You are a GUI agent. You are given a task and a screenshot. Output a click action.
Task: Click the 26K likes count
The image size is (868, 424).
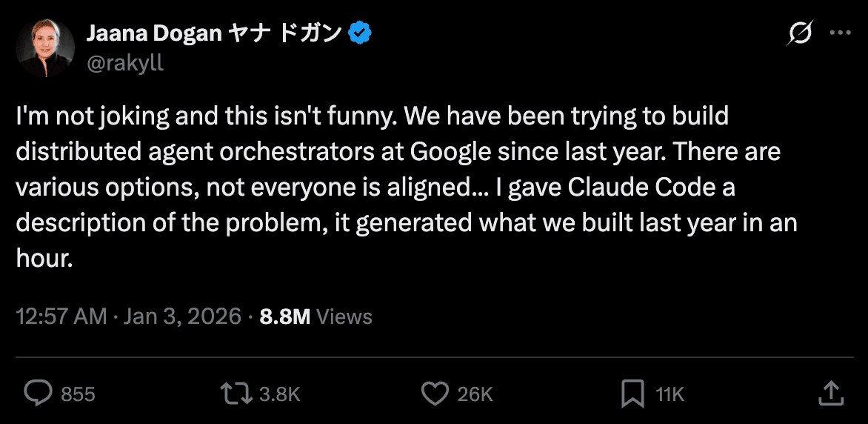[x=475, y=394]
